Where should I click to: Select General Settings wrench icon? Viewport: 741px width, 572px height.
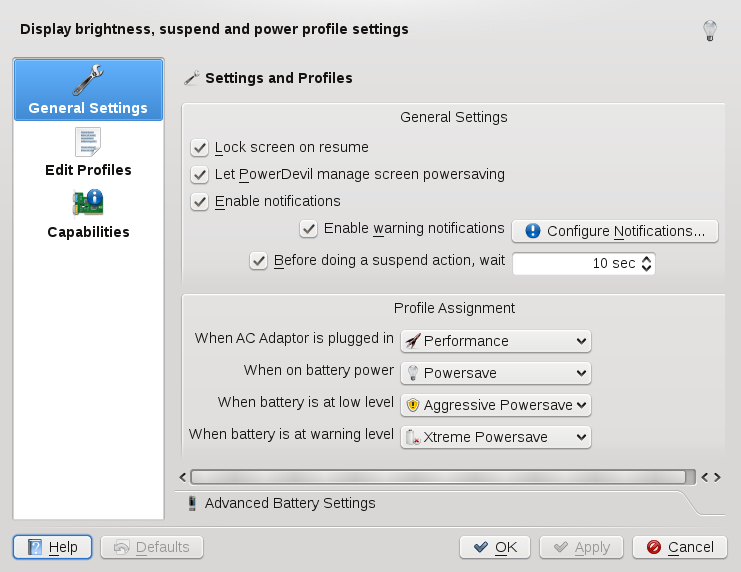[88, 80]
